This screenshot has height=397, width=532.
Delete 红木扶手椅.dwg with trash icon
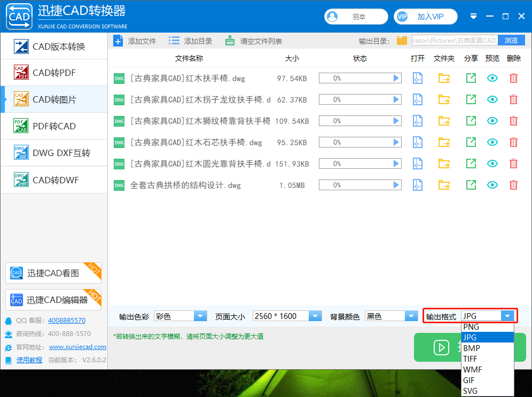click(513, 78)
